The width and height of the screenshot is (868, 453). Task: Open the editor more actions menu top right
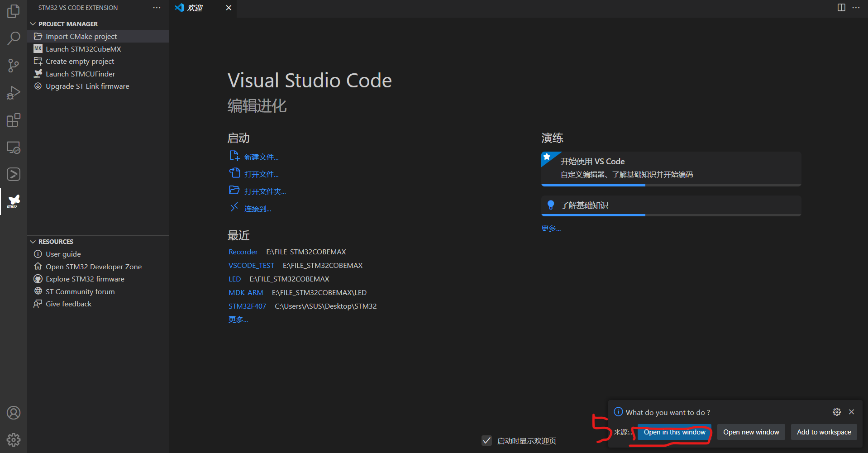856,8
